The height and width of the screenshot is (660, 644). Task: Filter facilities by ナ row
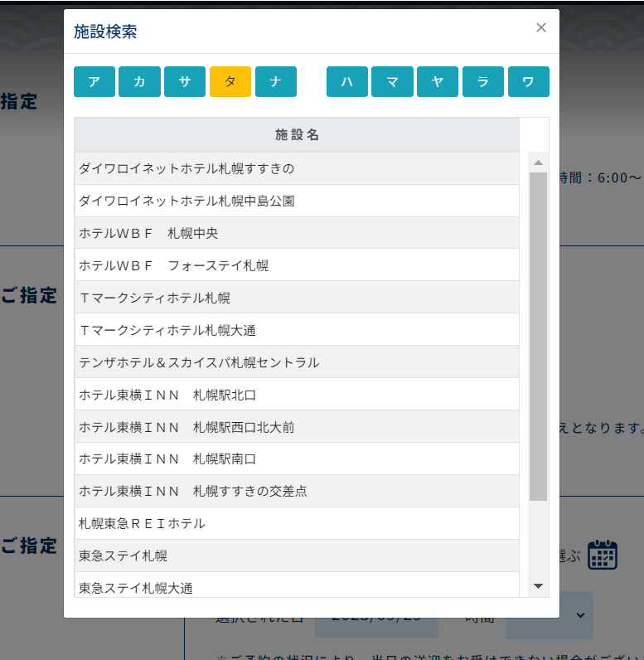(276, 81)
